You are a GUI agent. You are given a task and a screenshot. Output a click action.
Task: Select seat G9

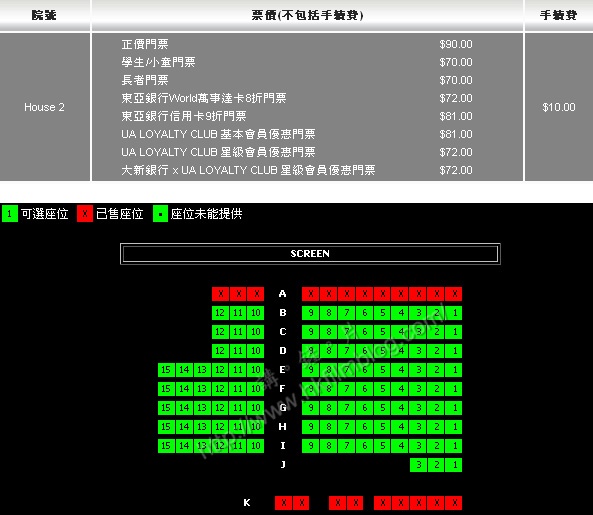coord(310,408)
